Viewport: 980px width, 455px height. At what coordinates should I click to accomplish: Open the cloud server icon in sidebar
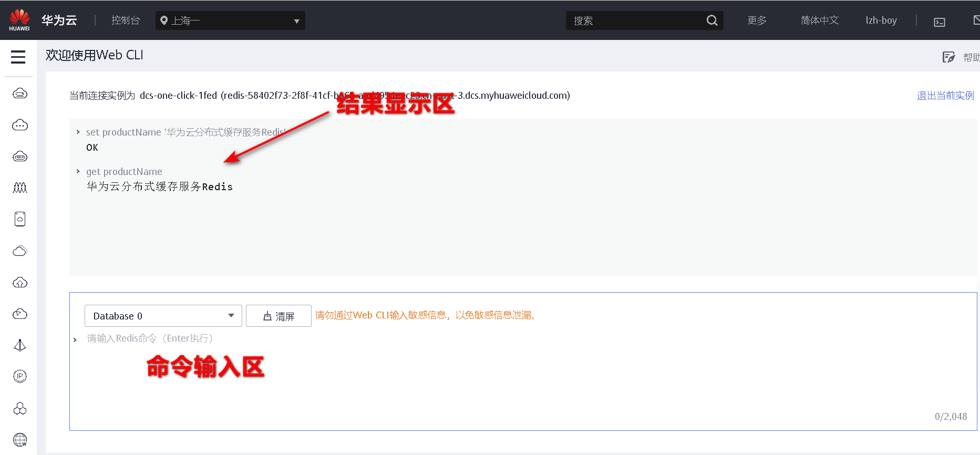[x=20, y=94]
